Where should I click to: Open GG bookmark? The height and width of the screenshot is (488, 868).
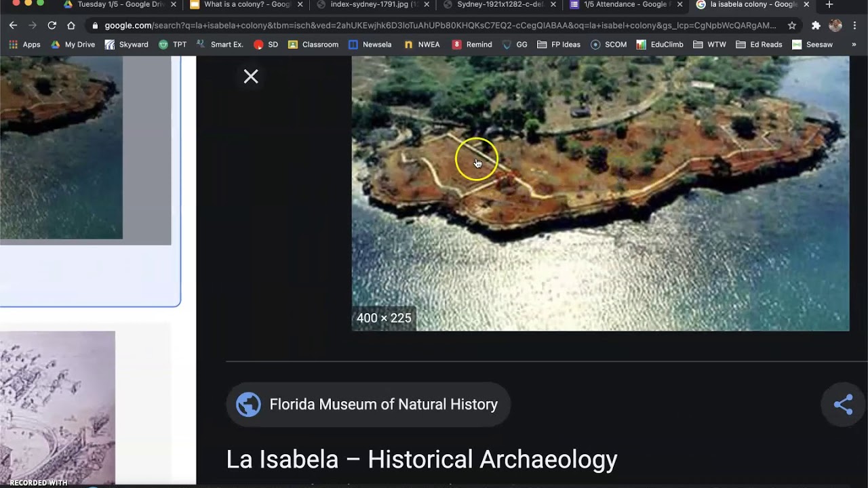[515, 45]
